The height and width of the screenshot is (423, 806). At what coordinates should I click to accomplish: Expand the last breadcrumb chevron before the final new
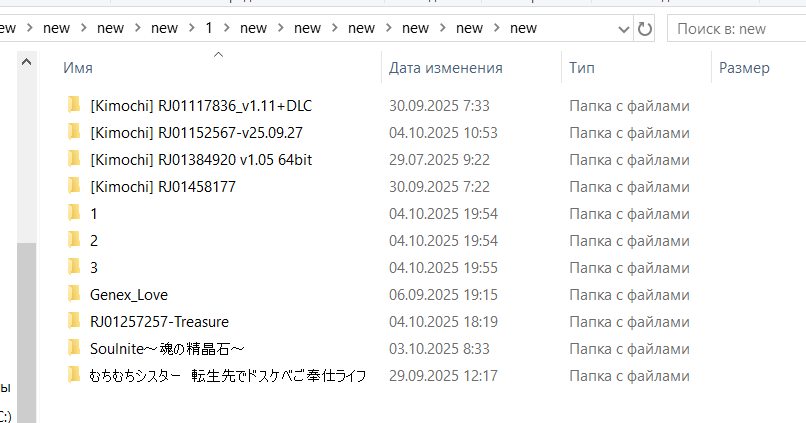(x=497, y=28)
